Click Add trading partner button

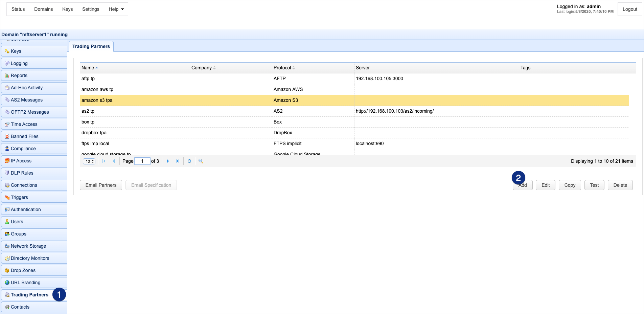coord(523,185)
